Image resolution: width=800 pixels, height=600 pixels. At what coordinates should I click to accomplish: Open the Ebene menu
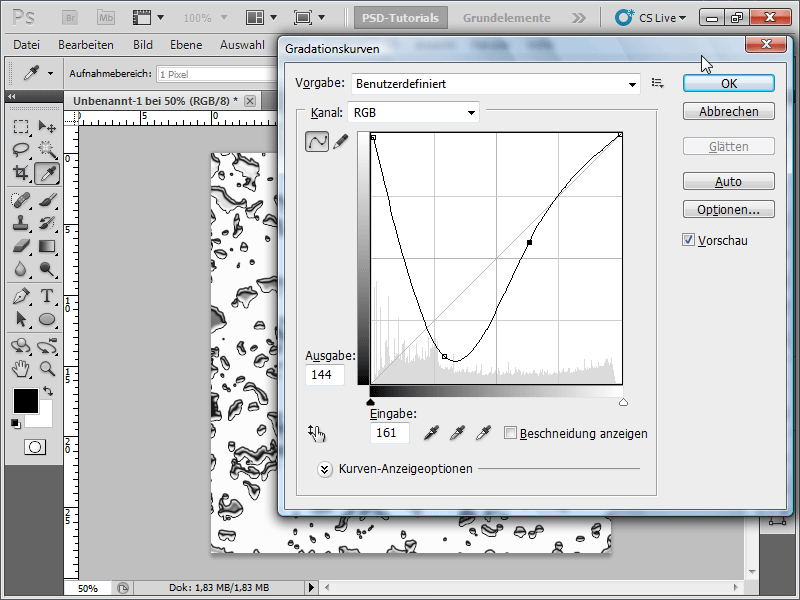click(186, 45)
